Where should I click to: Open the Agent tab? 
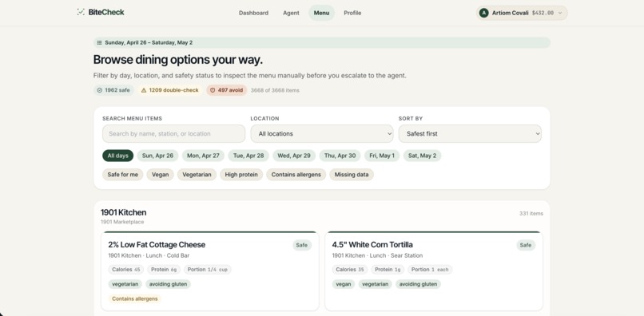tap(291, 13)
